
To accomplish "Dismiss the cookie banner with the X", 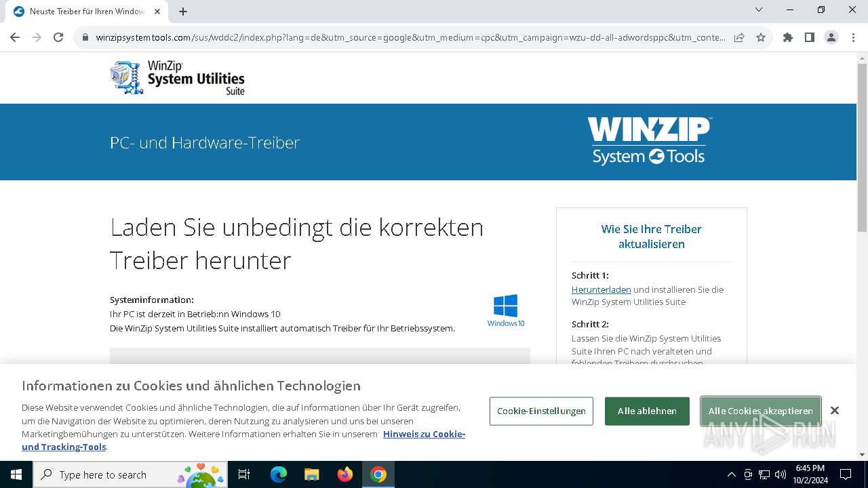I will pos(835,411).
